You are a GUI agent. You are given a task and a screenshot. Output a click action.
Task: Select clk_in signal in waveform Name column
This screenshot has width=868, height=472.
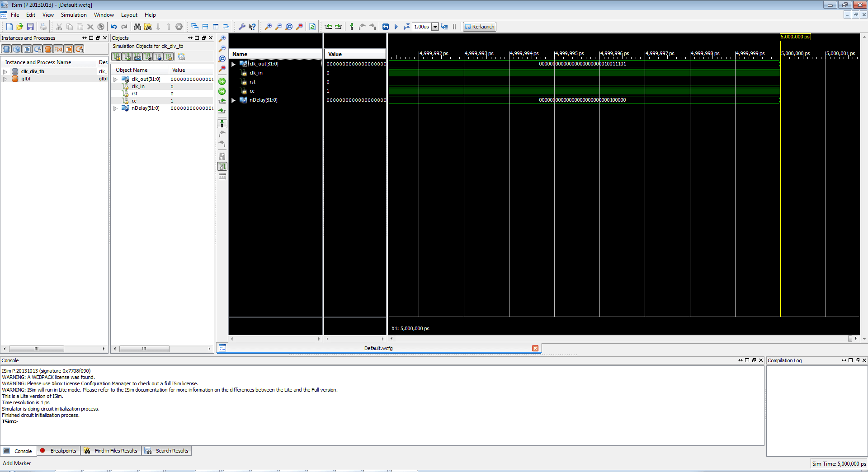(256, 73)
